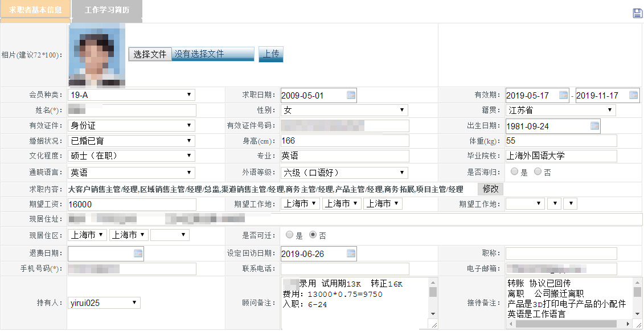Open 婚姻状况 dropdown
644x331 pixels.
point(132,141)
